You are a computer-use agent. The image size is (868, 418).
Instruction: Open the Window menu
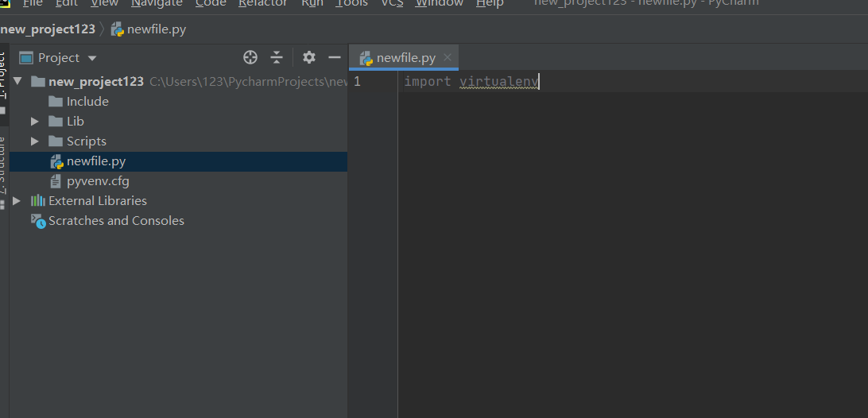[x=439, y=2]
